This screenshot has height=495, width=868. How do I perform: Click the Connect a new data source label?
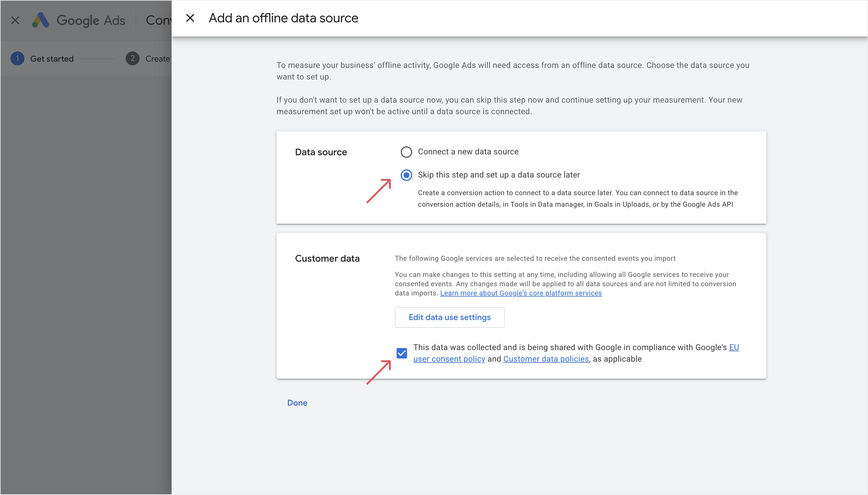468,152
